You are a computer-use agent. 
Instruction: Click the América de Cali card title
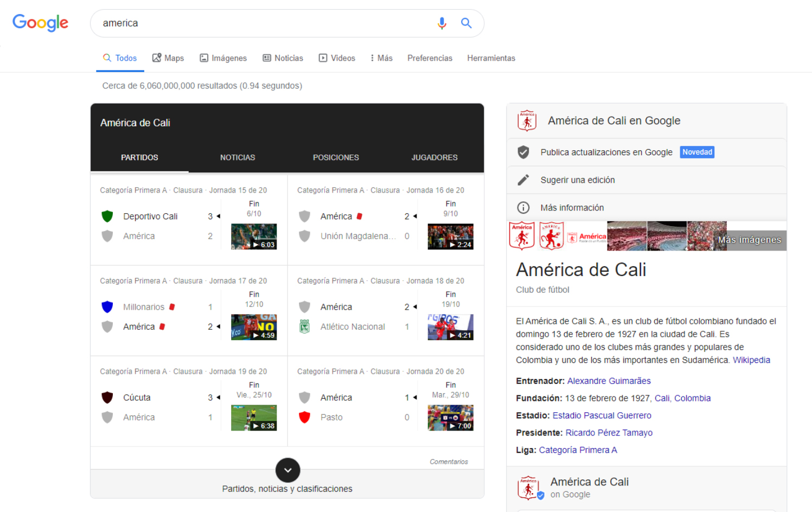pos(135,123)
